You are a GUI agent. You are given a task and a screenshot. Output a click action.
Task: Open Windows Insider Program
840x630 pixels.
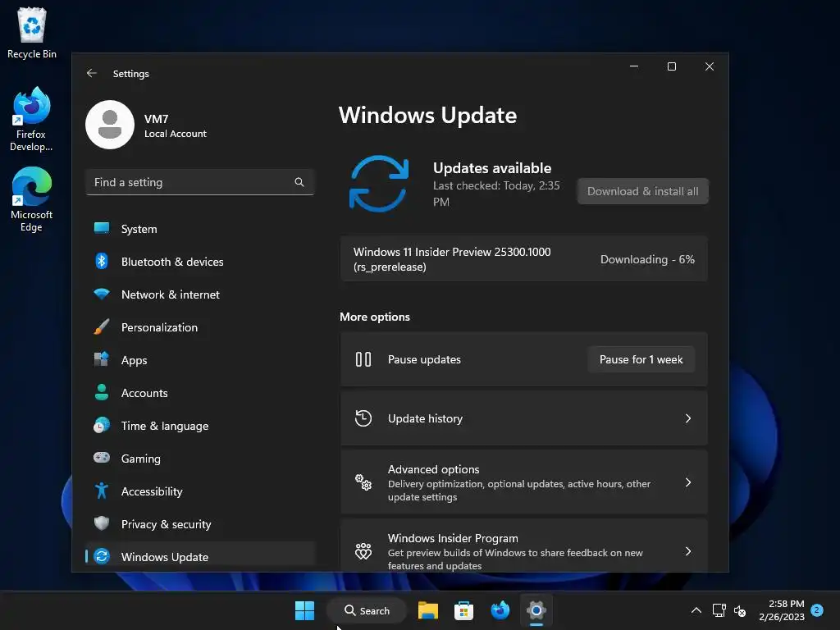click(x=523, y=546)
